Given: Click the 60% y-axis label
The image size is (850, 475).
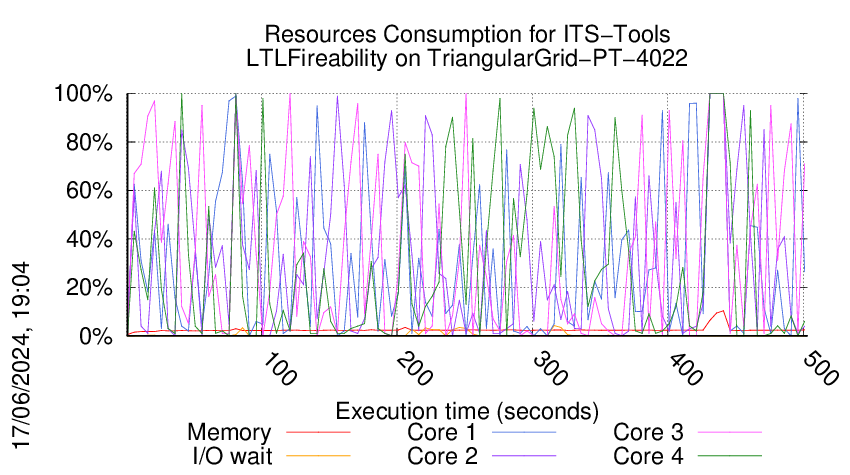Looking at the screenshot, I should [89, 191].
